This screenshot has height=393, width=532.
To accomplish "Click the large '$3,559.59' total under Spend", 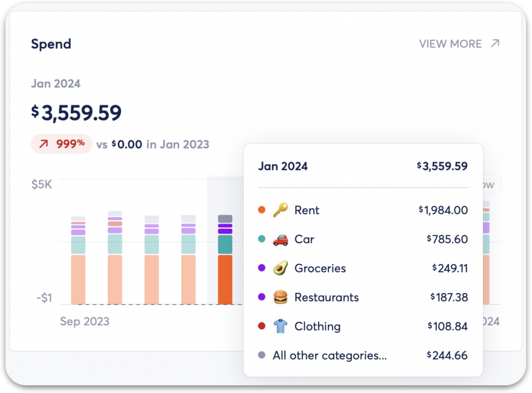I will [x=76, y=113].
